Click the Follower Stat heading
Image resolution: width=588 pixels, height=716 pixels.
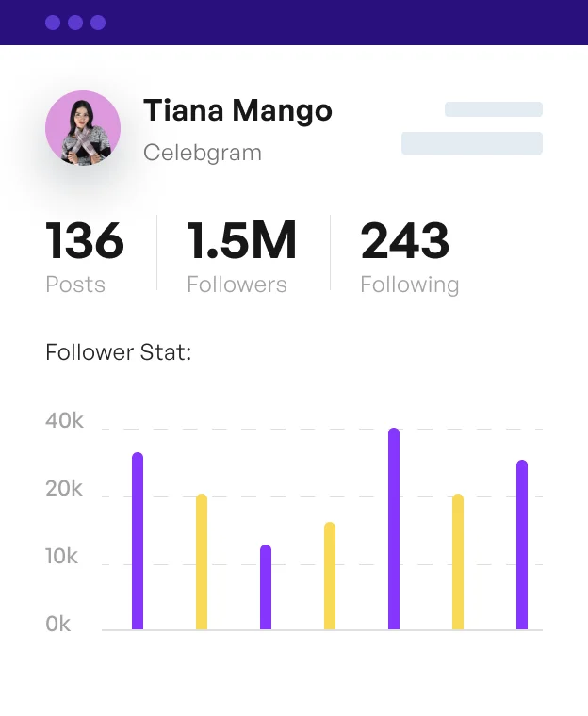(119, 353)
